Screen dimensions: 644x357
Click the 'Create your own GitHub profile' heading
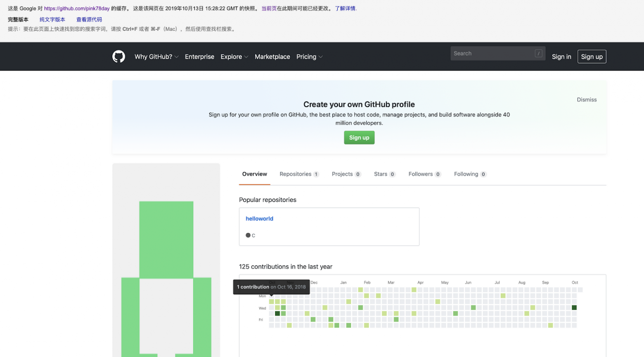pos(359,104)
